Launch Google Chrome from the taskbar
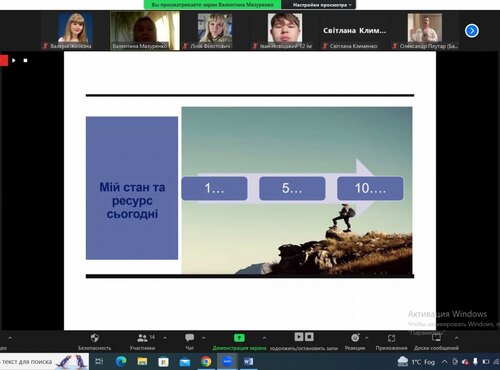The image size is (500, 370). click(x=206, y=361)
